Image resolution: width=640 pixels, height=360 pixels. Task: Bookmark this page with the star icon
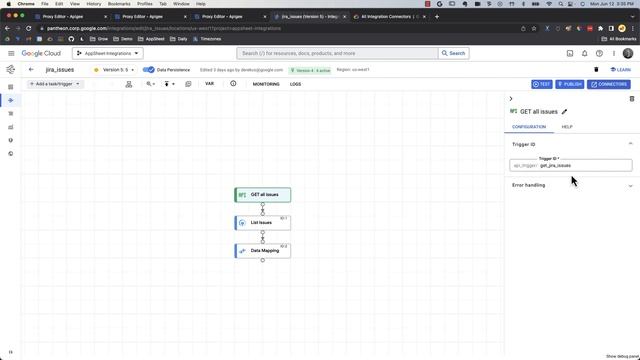(x=534, y=29)
